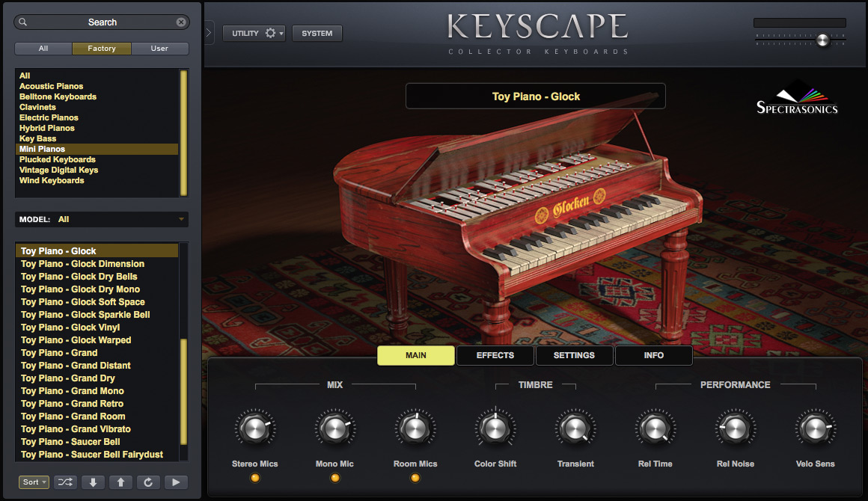Viewport: 868px width, 501px height.
Task: Click the refresh browser icon
Action: point(148,482)
